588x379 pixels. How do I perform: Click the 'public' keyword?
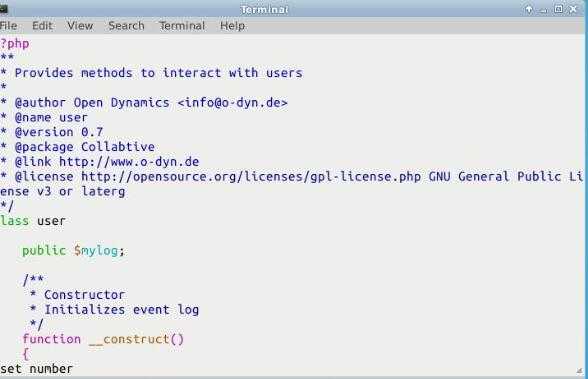[x=44, y=250]
